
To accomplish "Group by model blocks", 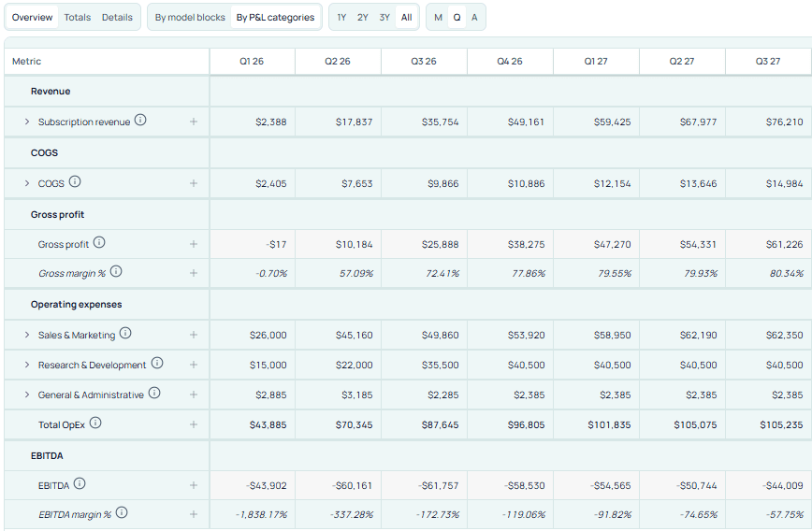I will click(x=190, y=17).
